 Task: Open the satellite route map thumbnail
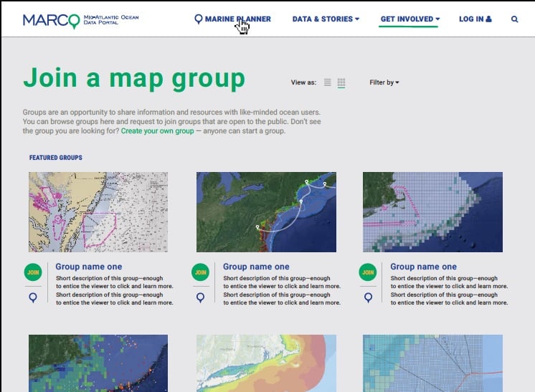click(x=266, y=212)
